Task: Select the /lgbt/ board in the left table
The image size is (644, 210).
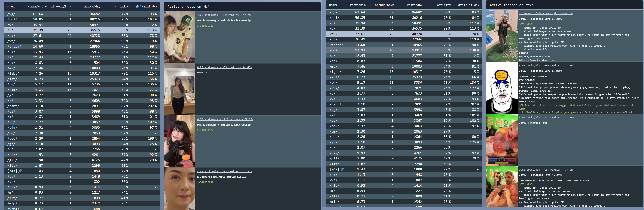Action: tap(82, 73)
